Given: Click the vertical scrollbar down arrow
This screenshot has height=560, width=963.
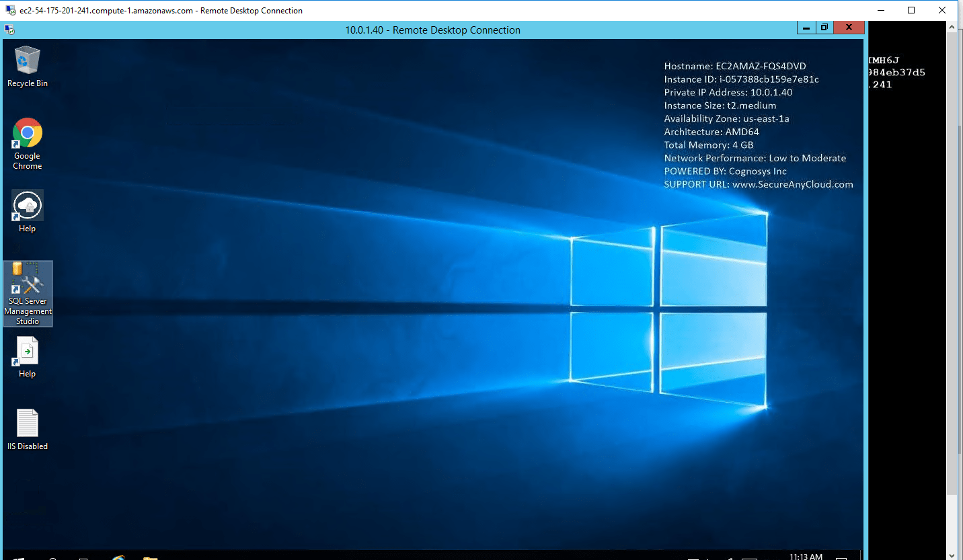Looking at the screenshot, I should [x=952, y=555].
